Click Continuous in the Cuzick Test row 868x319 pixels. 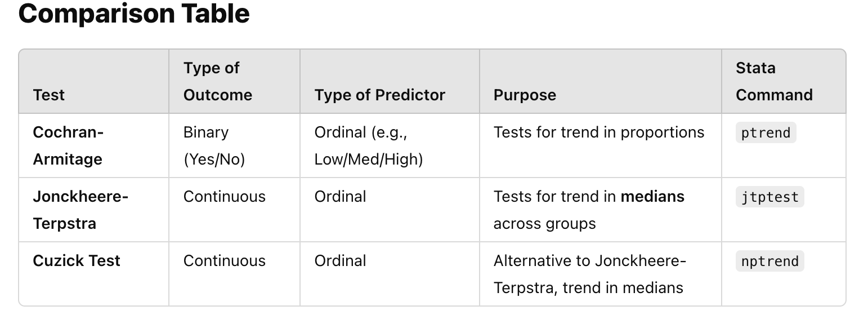(225, 260)
